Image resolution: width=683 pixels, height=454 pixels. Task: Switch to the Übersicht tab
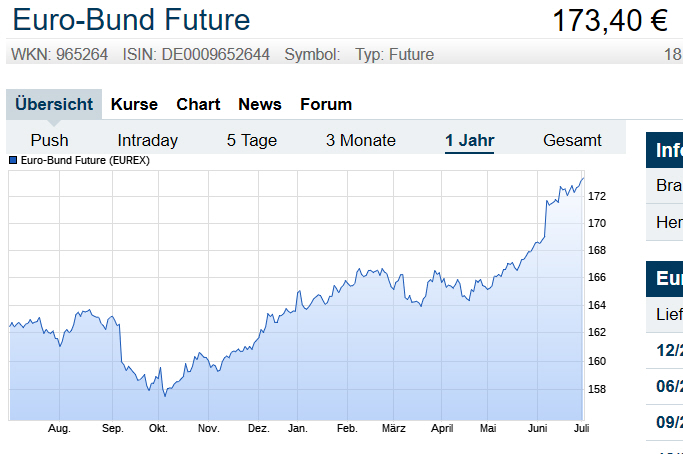pyautogui.click(x=54, y=104)
